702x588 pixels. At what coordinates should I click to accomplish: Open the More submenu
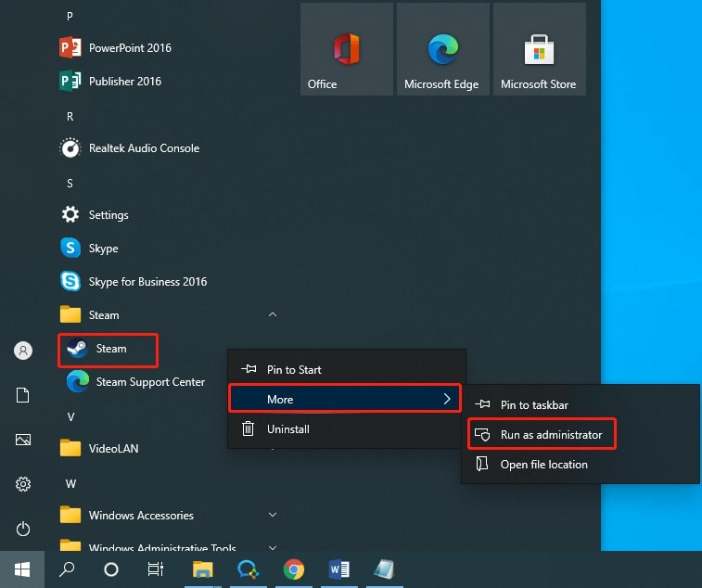pos(345,399)
